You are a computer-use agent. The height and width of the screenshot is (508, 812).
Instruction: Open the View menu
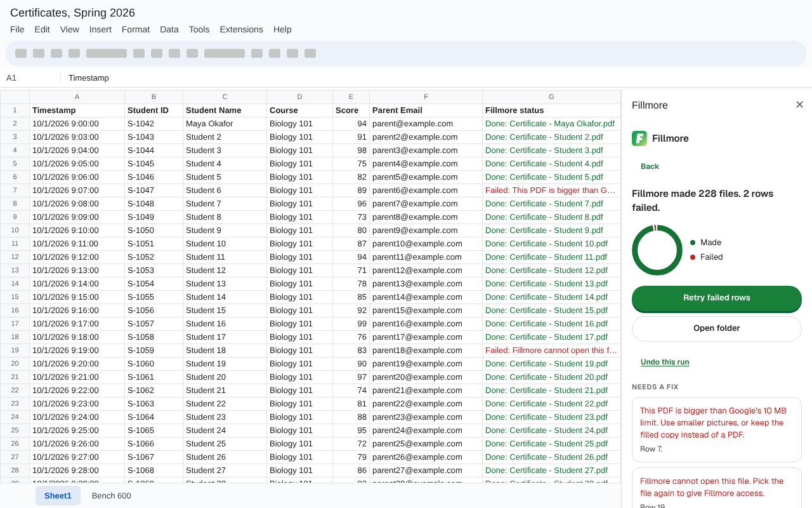click(x=70, y=29)
